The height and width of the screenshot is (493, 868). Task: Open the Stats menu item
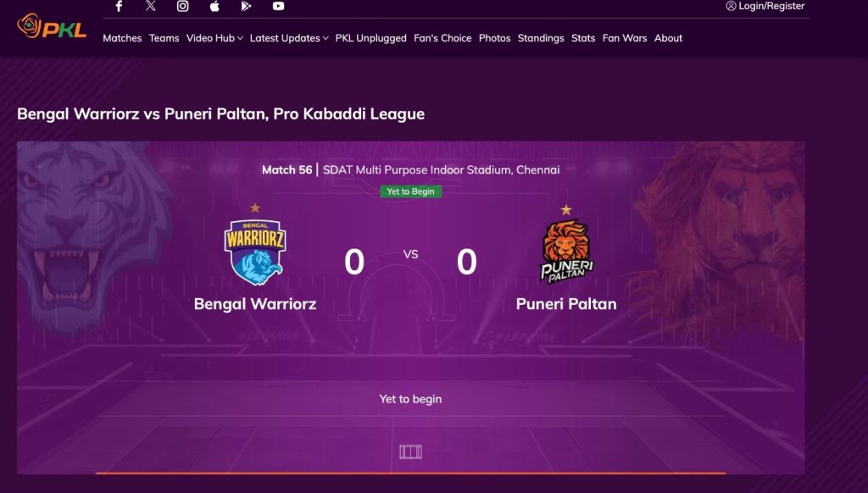[x=583, y=38]
